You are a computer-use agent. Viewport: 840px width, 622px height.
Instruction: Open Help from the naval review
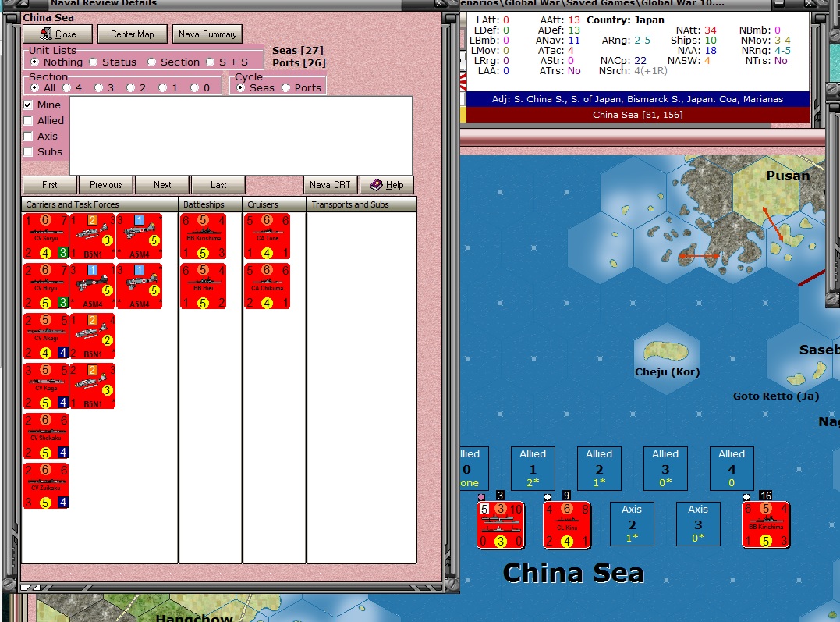coord(387,185)
